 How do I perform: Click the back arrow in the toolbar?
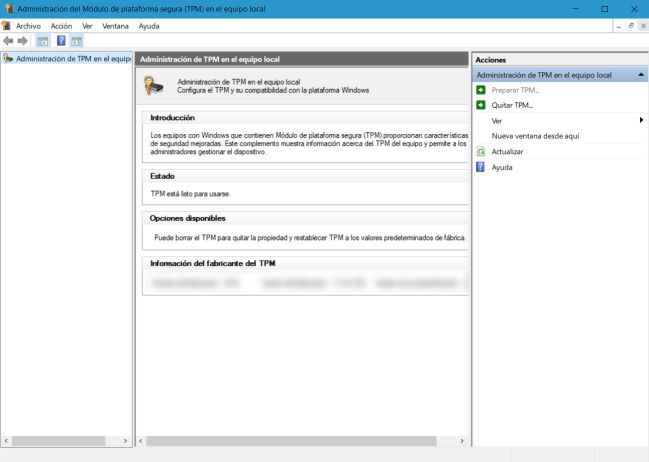pyautogui.click(x=9, y=41)
